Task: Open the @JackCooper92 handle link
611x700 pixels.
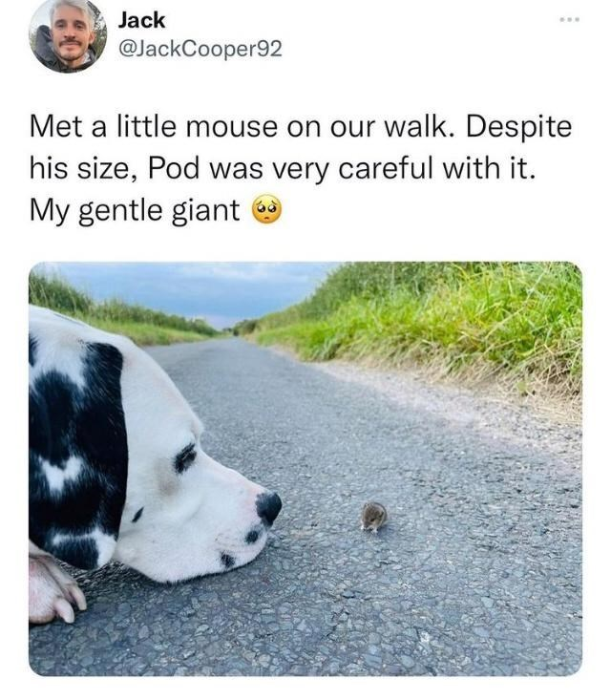Action: coord(200,49)
